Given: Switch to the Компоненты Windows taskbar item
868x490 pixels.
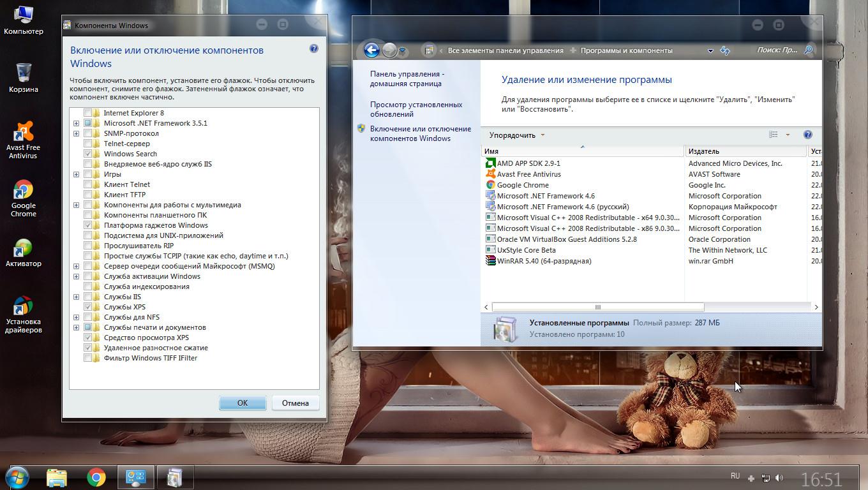Looking at the screenshot, I should (175, 477).
